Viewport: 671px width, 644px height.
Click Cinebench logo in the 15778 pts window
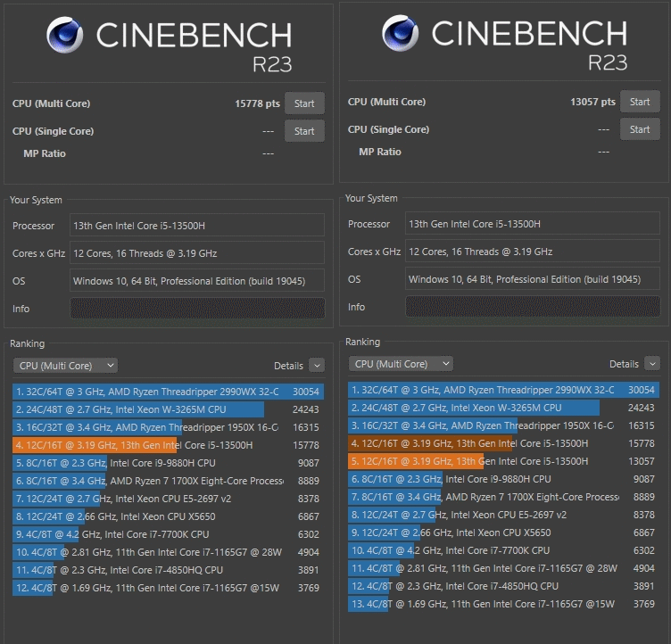pyautogui.click(x=67, y=37)
